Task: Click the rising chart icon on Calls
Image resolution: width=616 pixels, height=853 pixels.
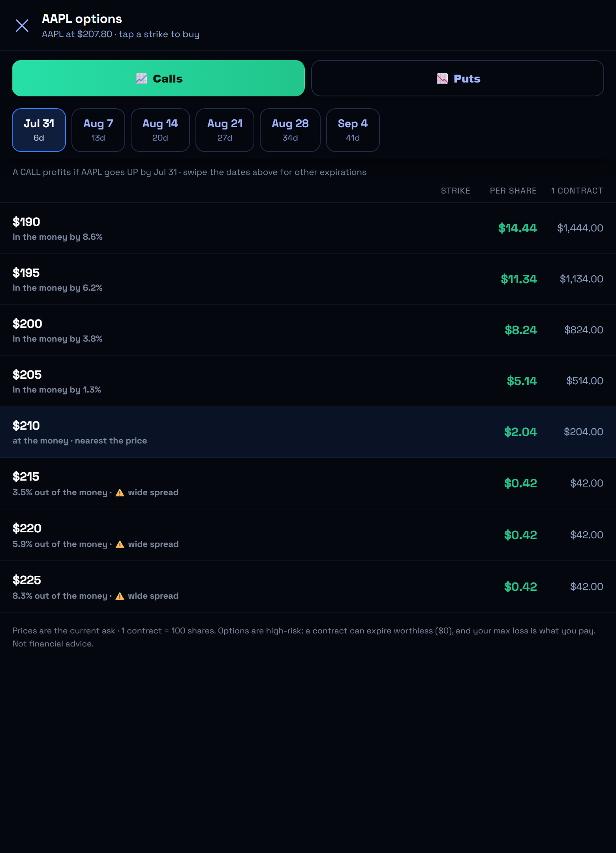Action: [x=141, y=79]
